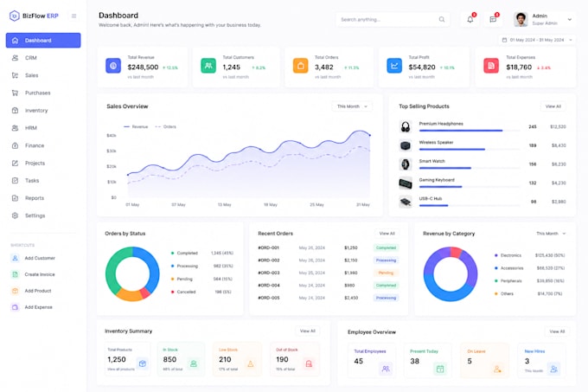The width and height of the screenshot is (588, 392).
Task: Open Settings in sidebar
Action: click(x=43, y=215)
